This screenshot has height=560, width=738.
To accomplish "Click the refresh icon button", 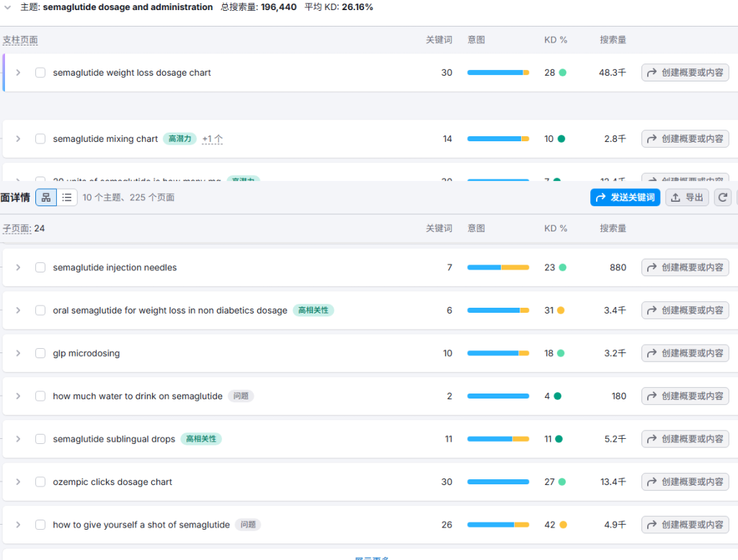I will point(722,197).
